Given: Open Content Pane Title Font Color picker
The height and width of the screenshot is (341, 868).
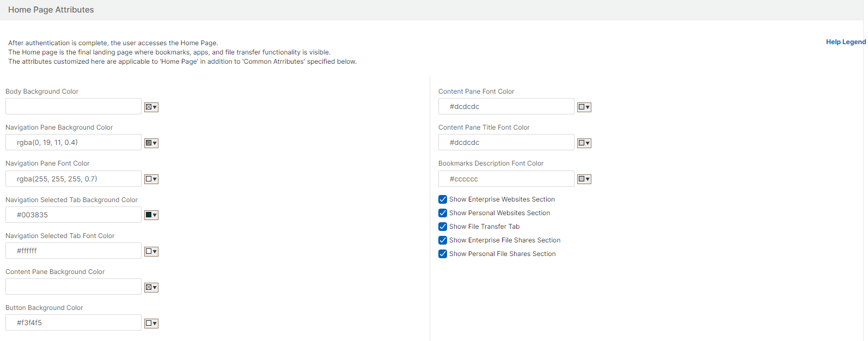Looking at the screenshot, I should [584, 143].
